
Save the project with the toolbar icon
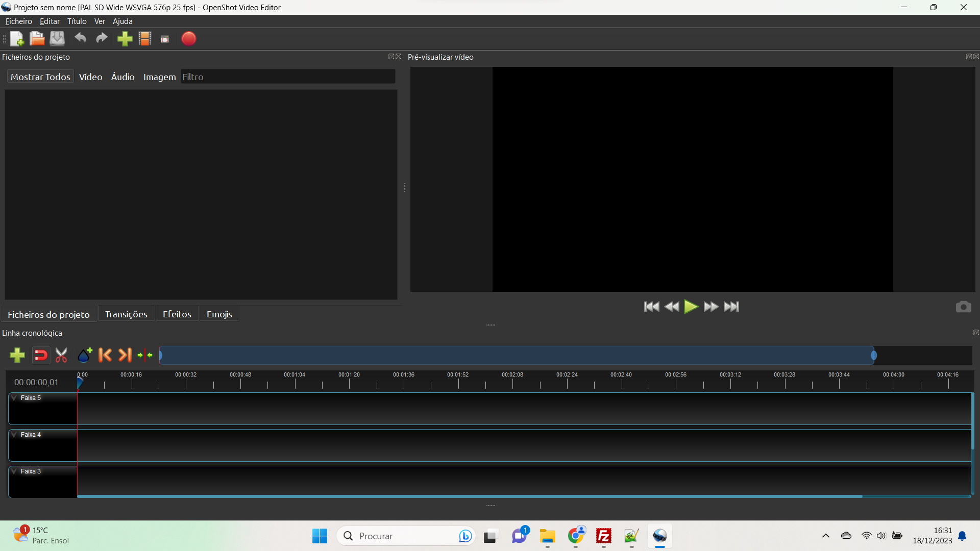click(x=57, y=39)
